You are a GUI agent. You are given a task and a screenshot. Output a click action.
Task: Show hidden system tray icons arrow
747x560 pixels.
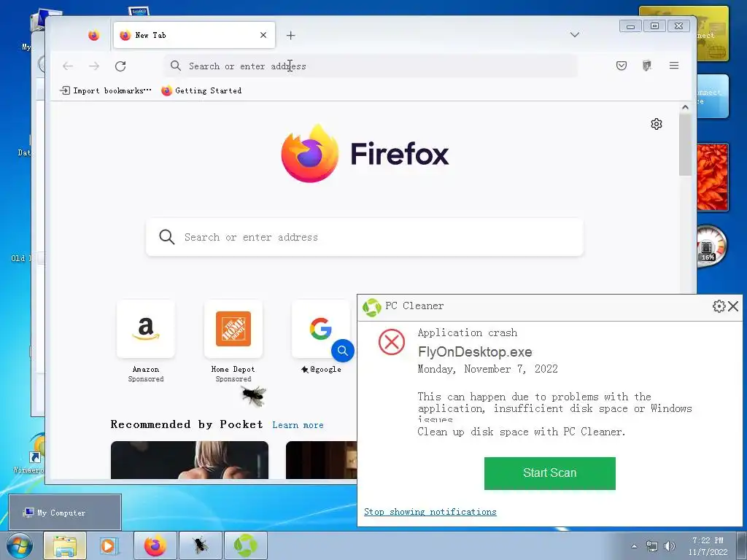tap(634, 546)
